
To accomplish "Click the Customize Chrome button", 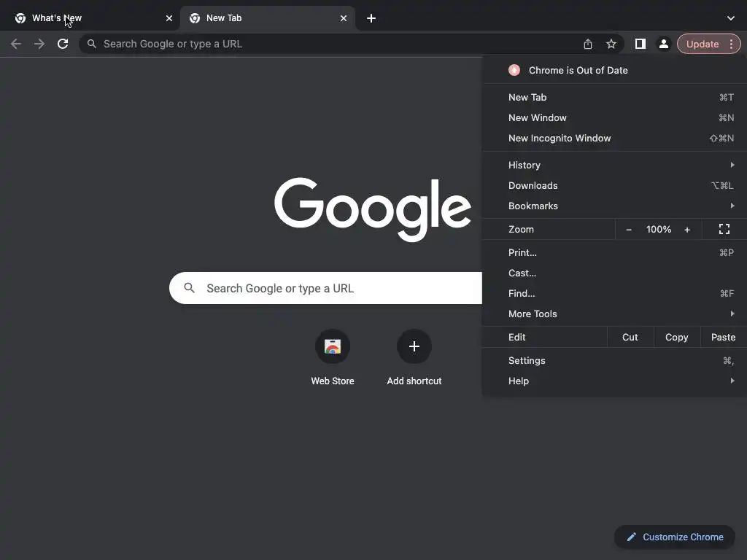I will (675, 537).
